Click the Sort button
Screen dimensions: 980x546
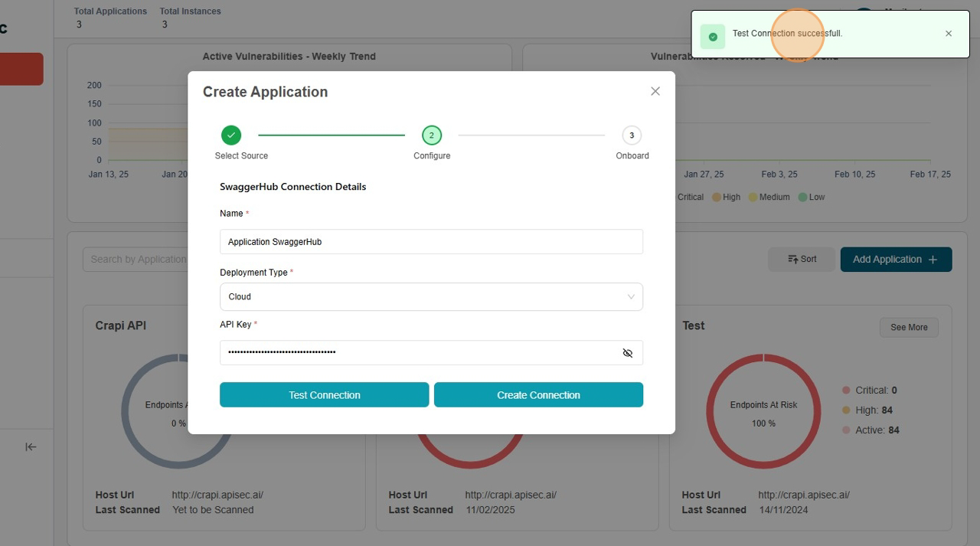(x=802, y=260)
